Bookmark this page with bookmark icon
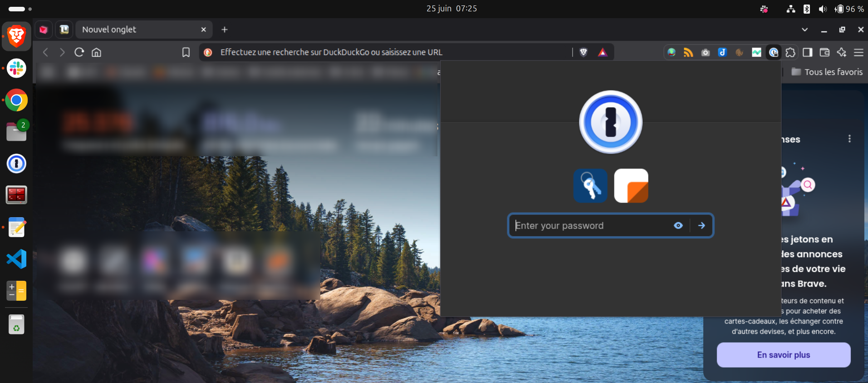Screen dimensions: 868x383 [x=186, y=52]
